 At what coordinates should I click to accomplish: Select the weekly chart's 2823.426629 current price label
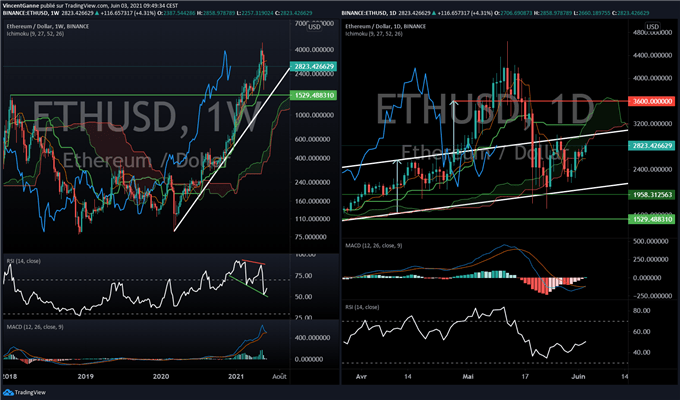coord(314,66)
